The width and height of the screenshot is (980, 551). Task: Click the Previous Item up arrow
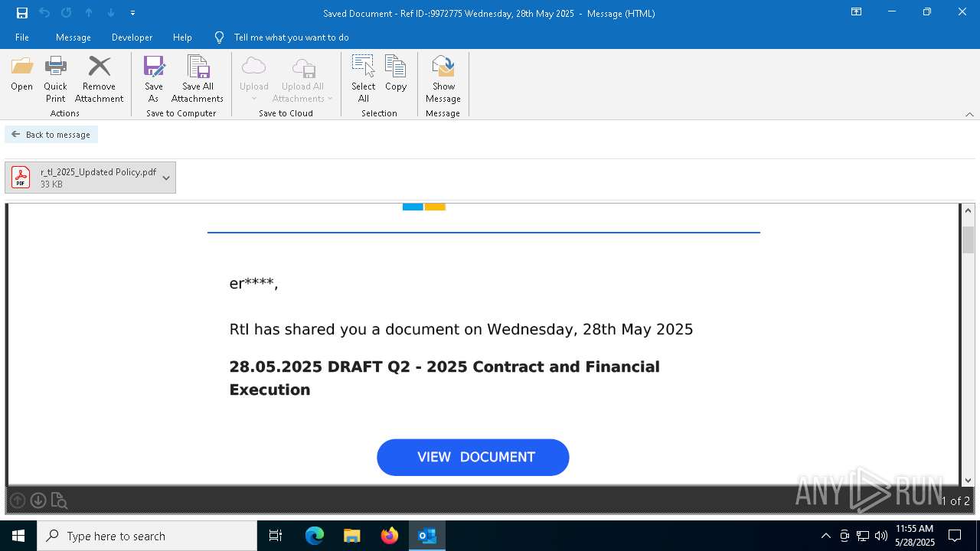pyautogui.click(x=89, y=13)
